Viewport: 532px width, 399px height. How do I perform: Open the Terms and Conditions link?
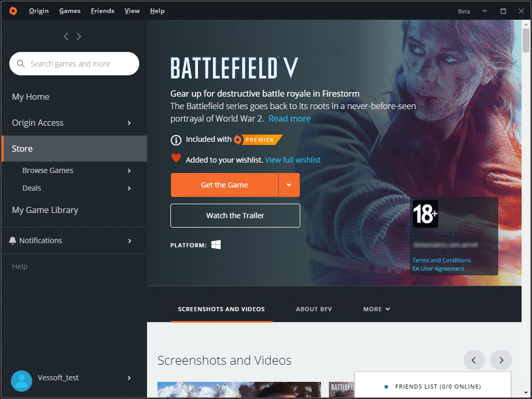click(x=442, y=260)
